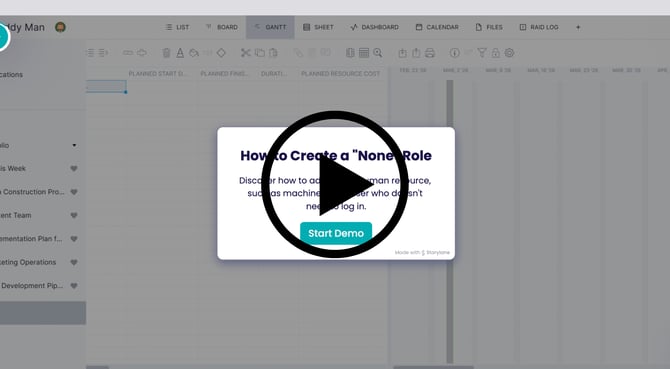Open the 'ementation Plan f...' project in sidebar
This screenshot has width=670, height=369.
(x=31, y=239)
